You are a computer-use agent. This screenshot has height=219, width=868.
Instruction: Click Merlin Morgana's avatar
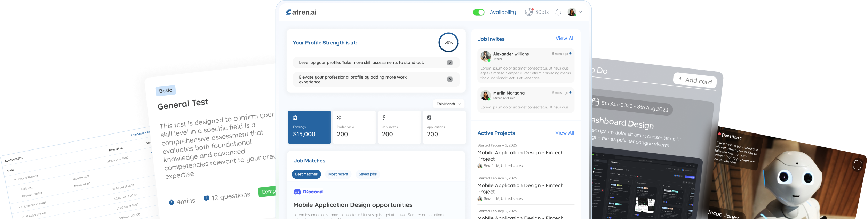point(486,95)
